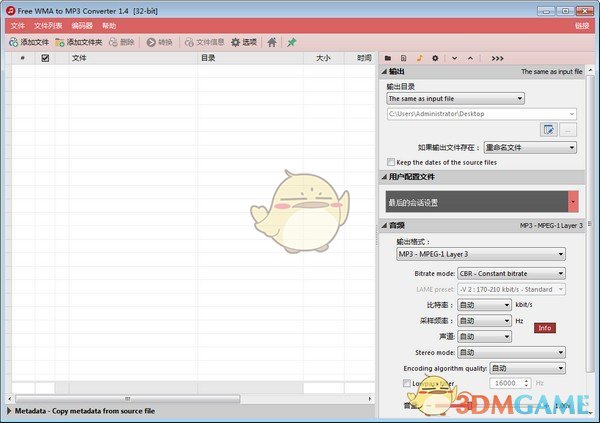The image size is (600, 423).
Task: Enable Keep the dates of the source files
Action: pyautogui.click(x=391, y=162)
